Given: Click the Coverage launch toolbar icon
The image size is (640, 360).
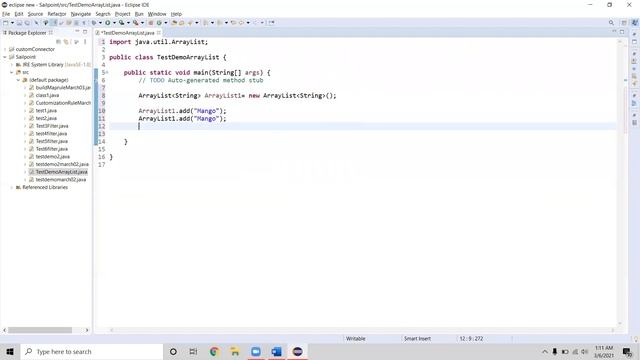Looking at the screenshot, I should 122,23.
